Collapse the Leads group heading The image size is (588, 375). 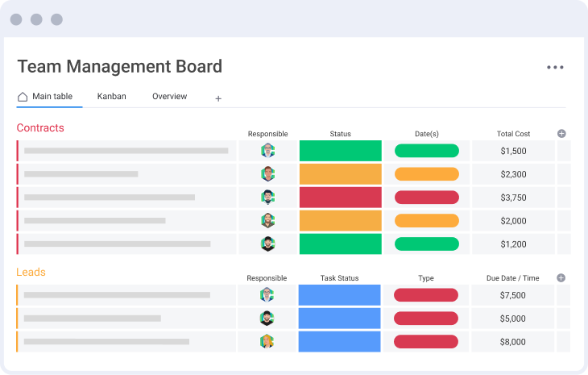[x=31, y=273]
